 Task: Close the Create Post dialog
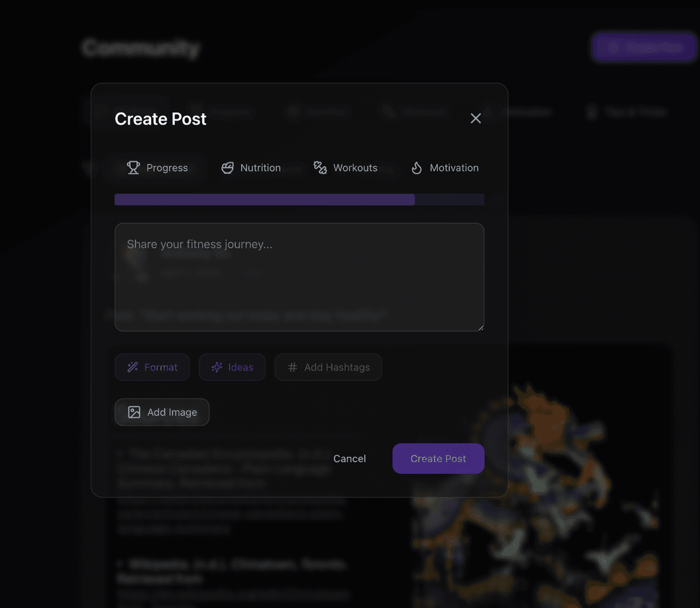476,119
